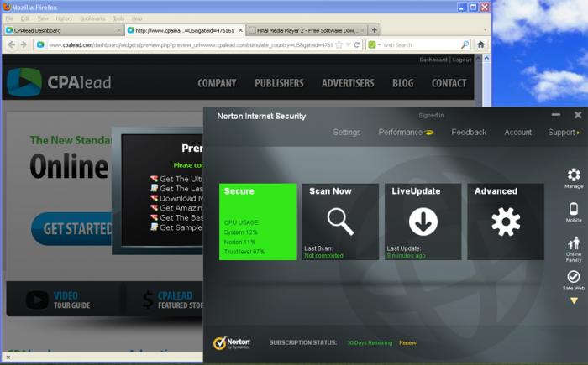Open the Firefox File menu
The height and width of the screenshot is (365, 588).
[x=9, y=18]
